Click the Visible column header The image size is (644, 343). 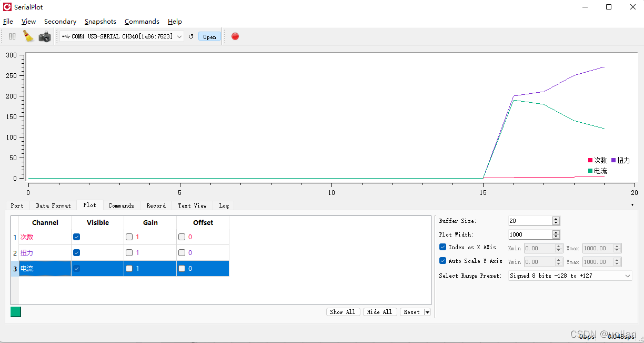pos(98,223)
